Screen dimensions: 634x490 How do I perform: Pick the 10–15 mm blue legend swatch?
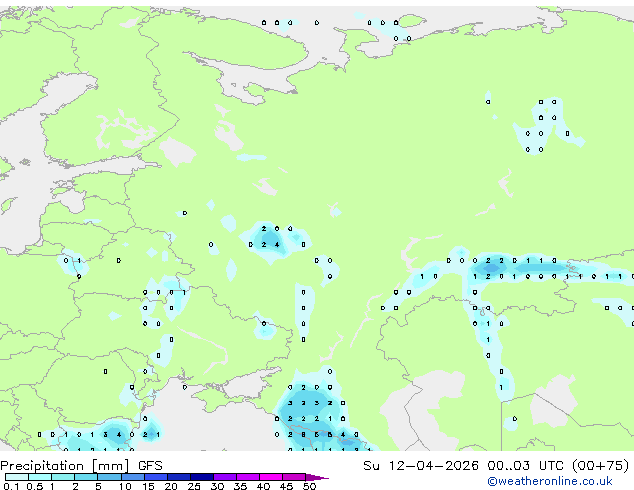coord(132,477)
